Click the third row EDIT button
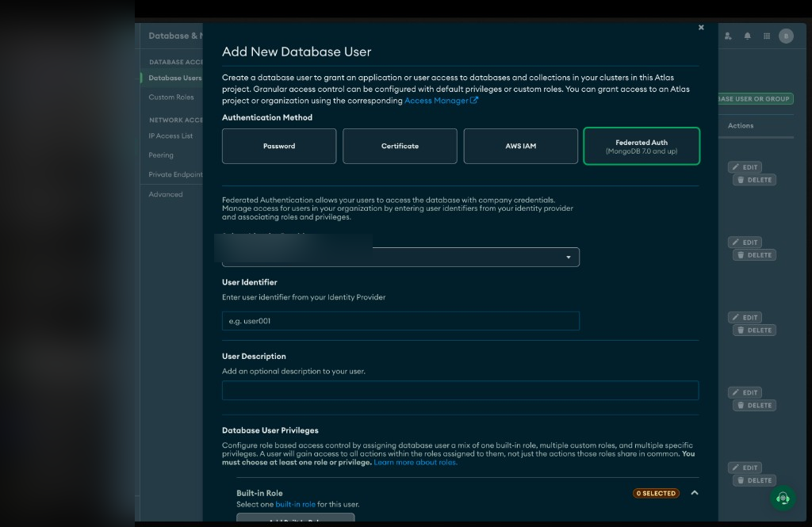Screen dimensions: 812x527 (x=745, y=317)
